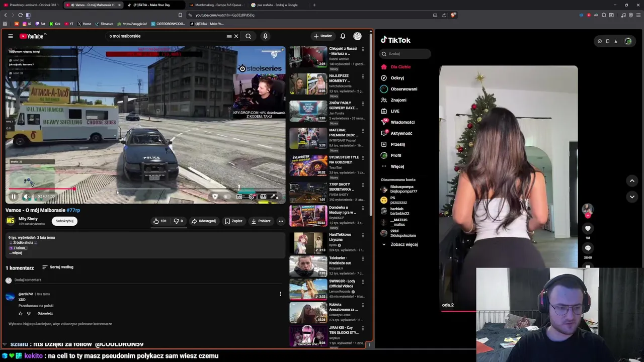Open options for the @ar3k741 comment
The height and width of the screenshot is (362, 644).
280,294
